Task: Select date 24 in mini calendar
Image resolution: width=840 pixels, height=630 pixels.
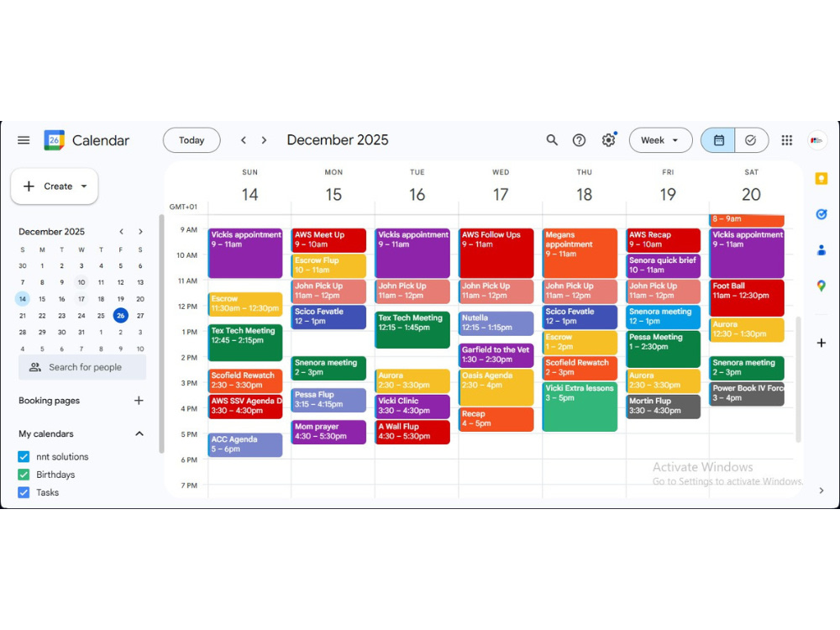Action: point(81,316)
